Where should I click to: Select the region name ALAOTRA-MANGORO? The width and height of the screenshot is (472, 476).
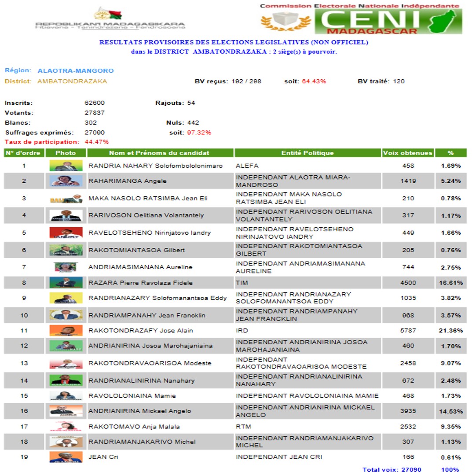tap(76, 71)
